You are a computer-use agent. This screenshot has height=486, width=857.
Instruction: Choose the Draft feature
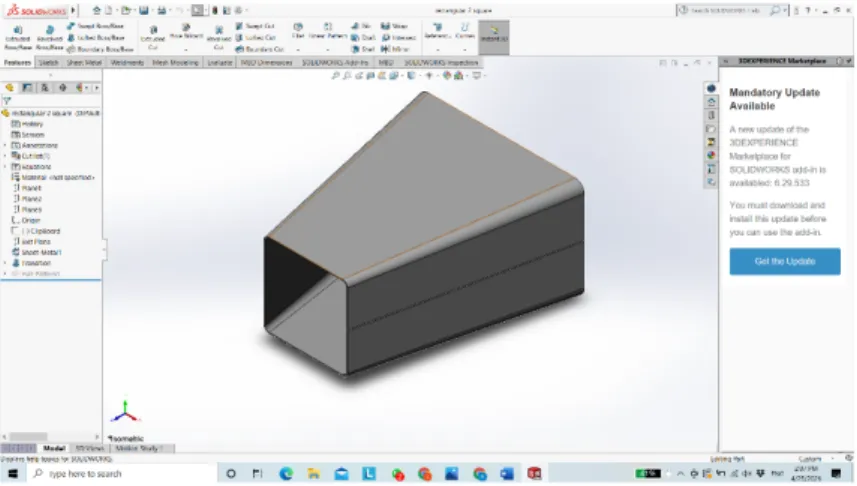(x=363, y=38)
